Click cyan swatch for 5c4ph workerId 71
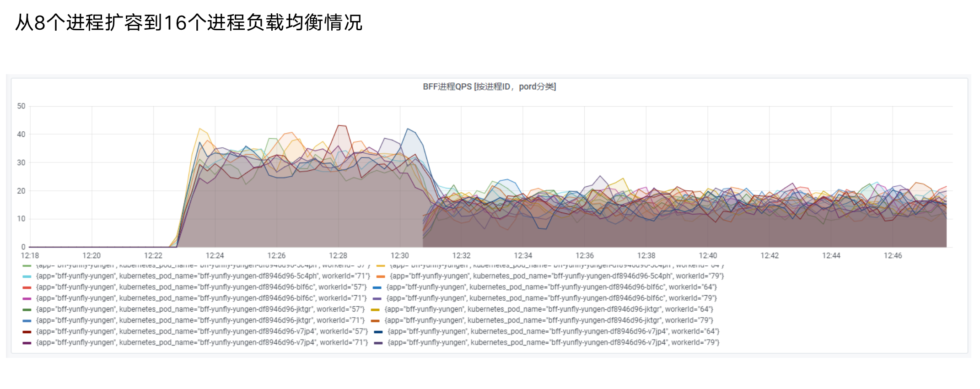This screenshot has height=389, width=980. click(27, 276)
